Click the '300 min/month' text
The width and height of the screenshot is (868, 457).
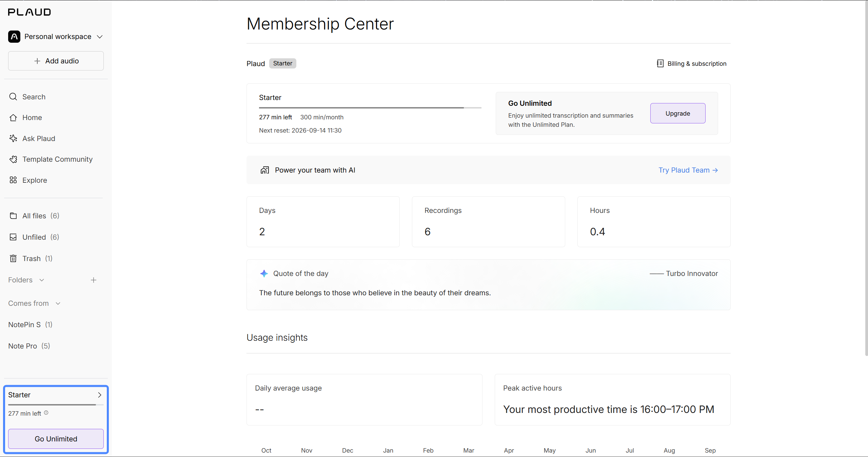(x=322, y=117)
